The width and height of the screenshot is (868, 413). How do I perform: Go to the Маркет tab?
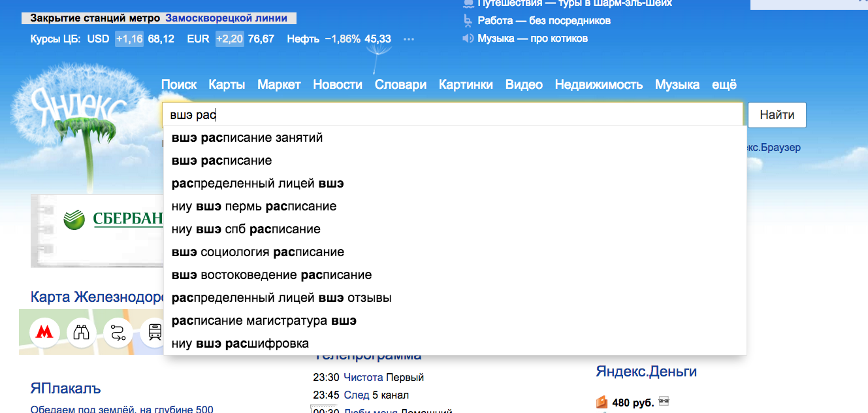279,84
